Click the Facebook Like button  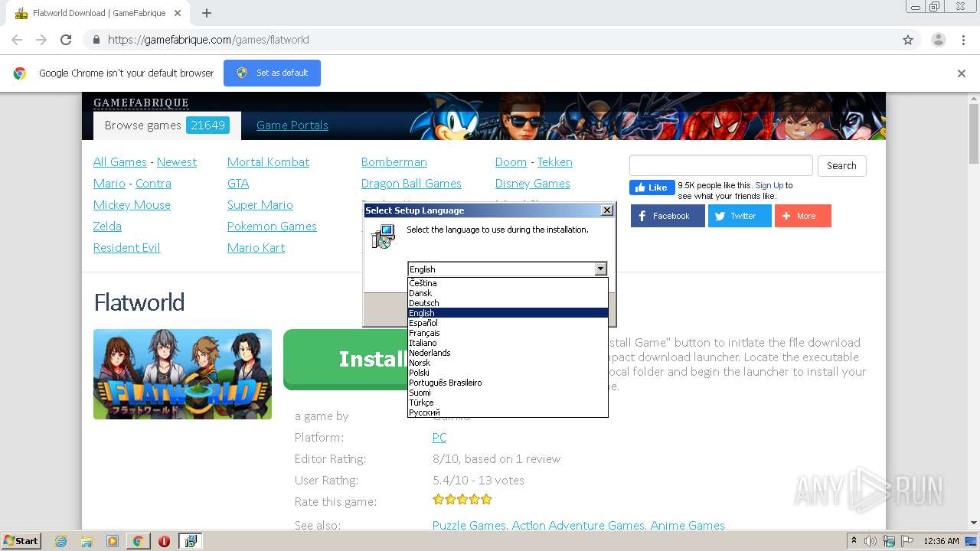[x=652, y=187]
